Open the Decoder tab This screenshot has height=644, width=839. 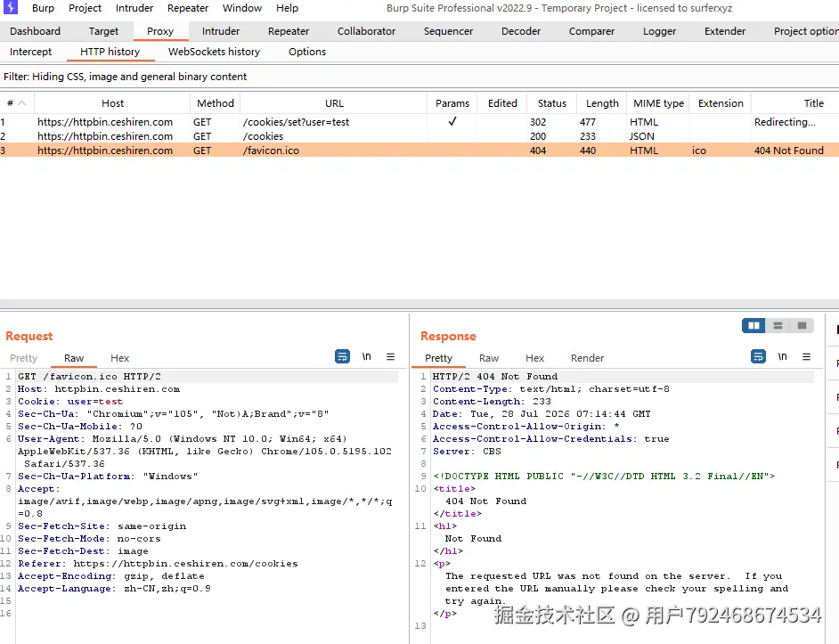tap(521, 31)
